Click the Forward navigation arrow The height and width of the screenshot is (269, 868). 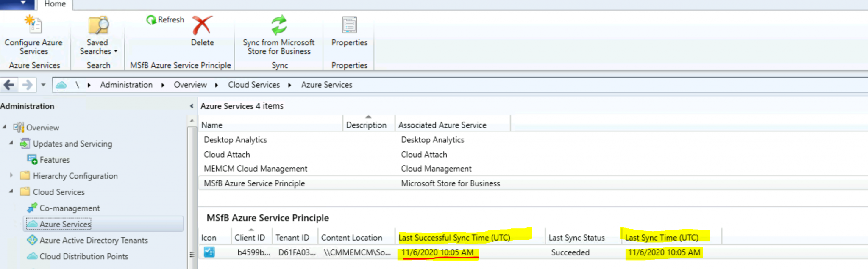[28, 85]
